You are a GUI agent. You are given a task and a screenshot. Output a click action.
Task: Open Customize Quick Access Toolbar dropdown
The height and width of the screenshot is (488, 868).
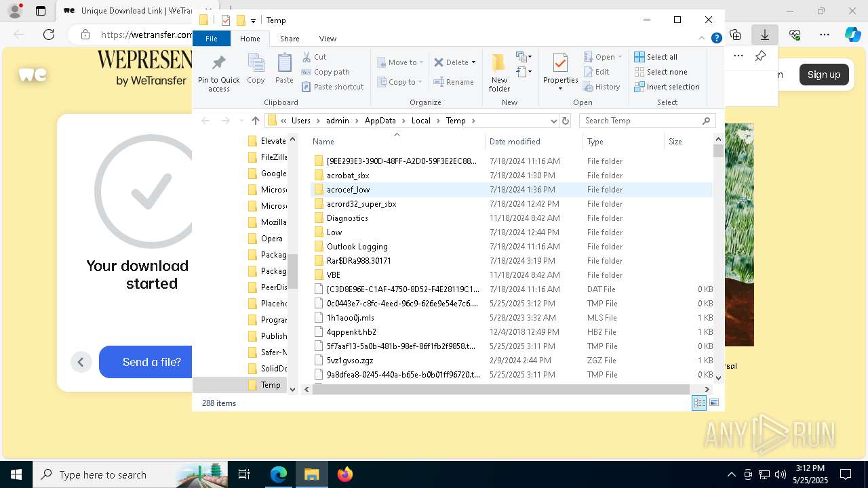[253, 20]
